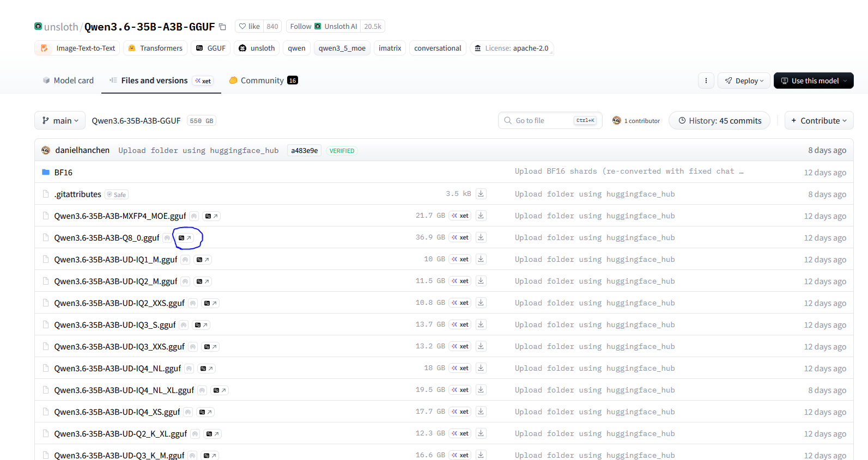Open the .gitattributes file
Viewport: 868px width, 460px height.
(77, 194)
